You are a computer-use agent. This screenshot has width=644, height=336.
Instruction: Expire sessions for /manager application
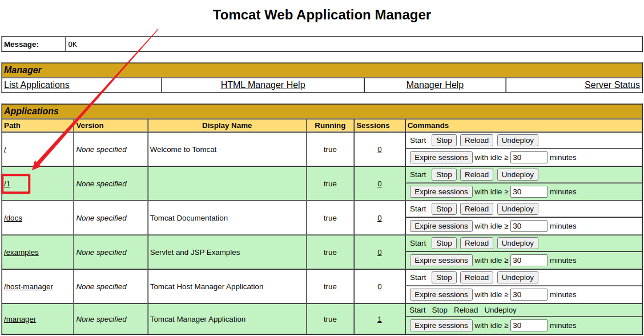pos(441,325)
